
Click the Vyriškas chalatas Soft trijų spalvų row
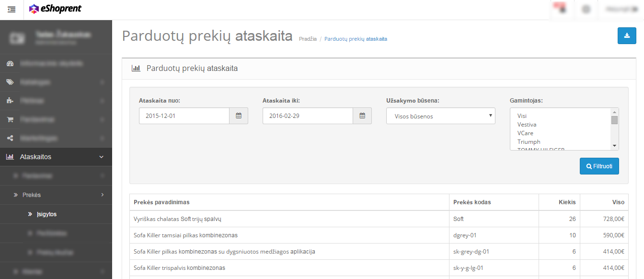pyautogui.click(x=379, y=219)
